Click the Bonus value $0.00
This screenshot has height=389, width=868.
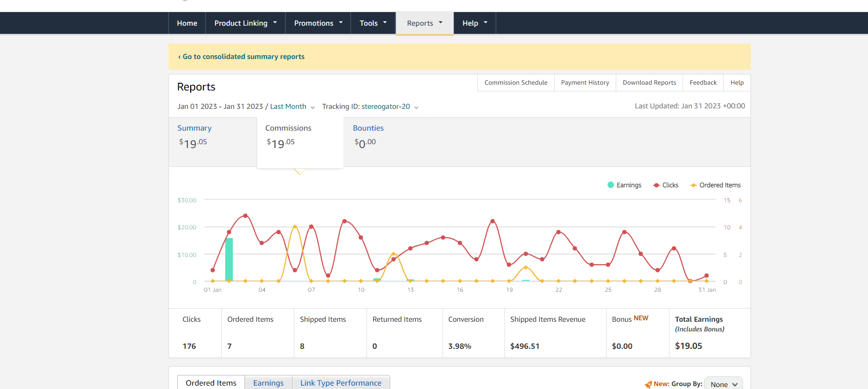click(622, 346)
